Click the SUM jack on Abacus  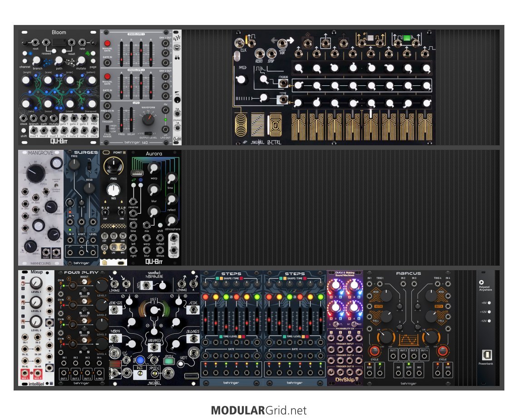coord(409,373)
